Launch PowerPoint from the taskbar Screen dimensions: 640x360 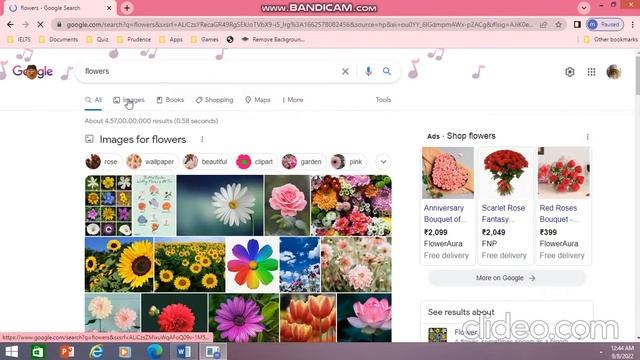pyautogui.click(x=67, y=351)
